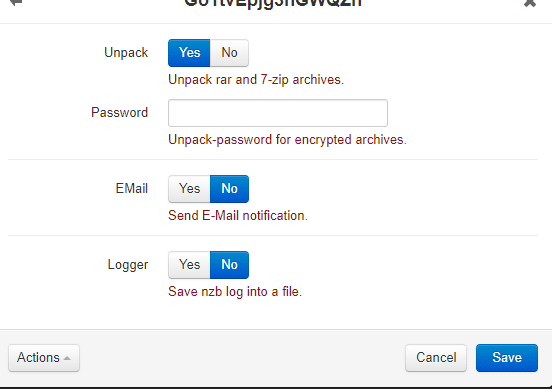Click the EMail field label
The image size is (552, 389).
click(x=132, y=188)
